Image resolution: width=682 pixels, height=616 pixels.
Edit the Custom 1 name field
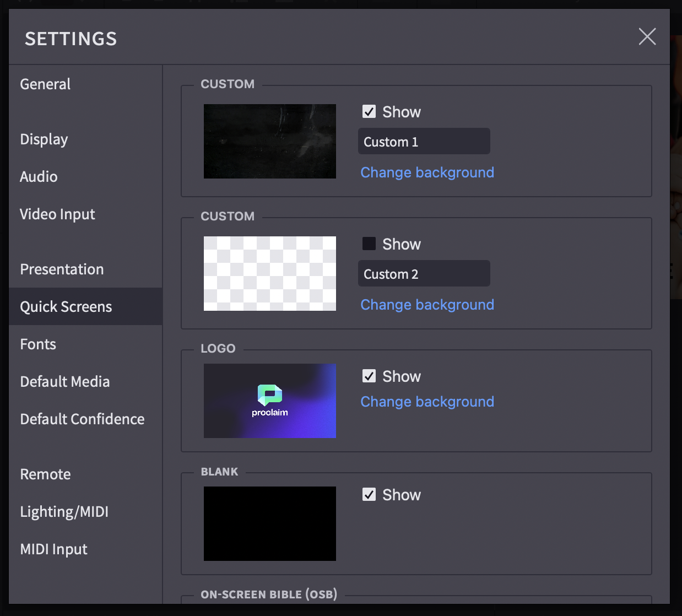[x=424, y=141]
